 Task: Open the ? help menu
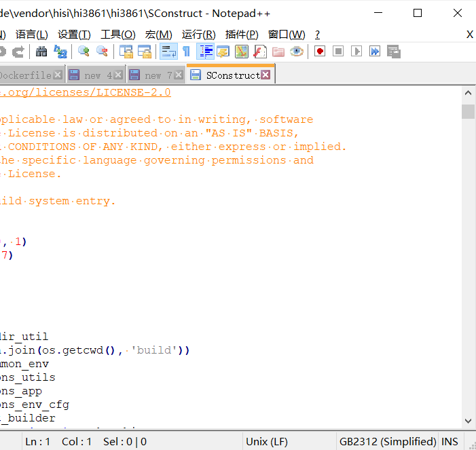pyautogui.click(x=318, y=35)
